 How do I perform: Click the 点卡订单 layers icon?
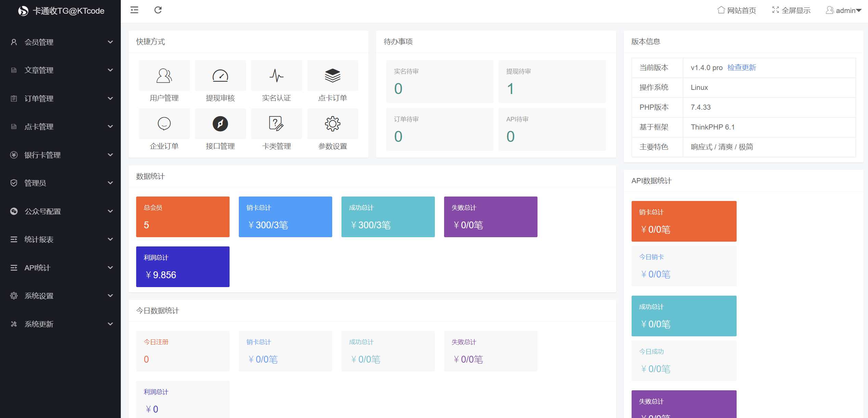[x=333, y=76]
